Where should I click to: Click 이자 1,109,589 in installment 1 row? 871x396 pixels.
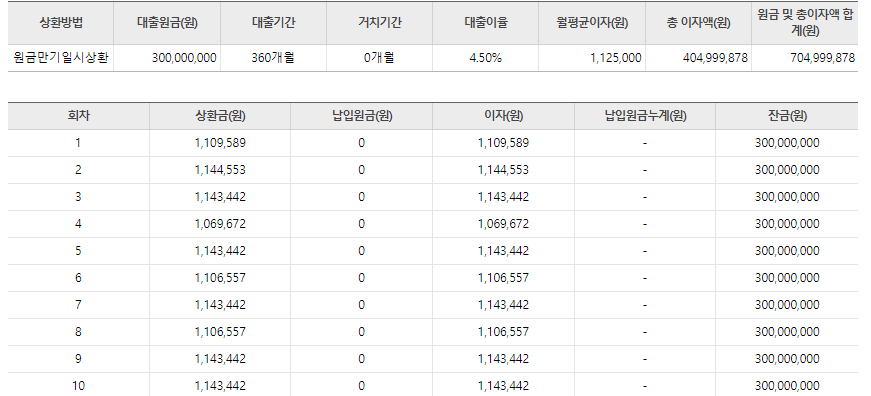click(503, 143)
